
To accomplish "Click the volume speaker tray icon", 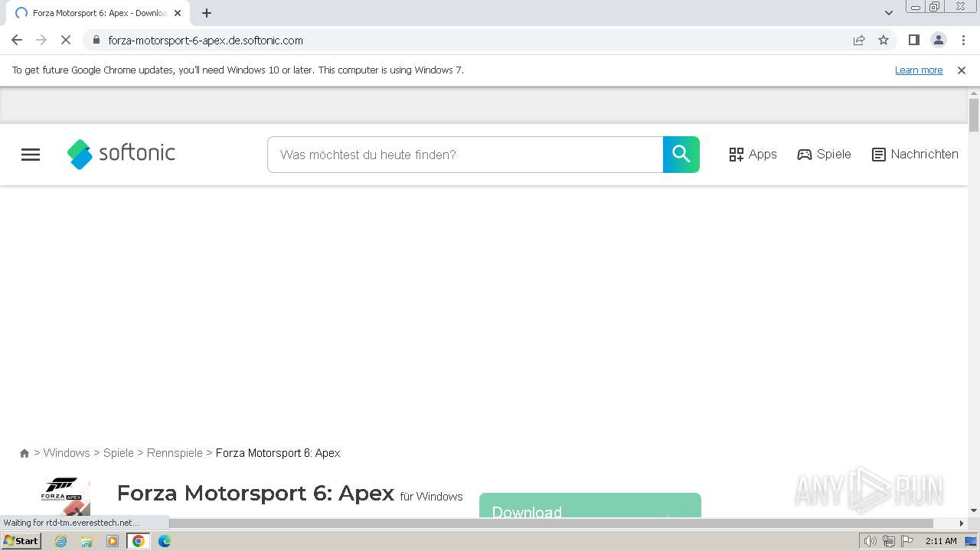I will pyautogui.click(x=871, y=541).
